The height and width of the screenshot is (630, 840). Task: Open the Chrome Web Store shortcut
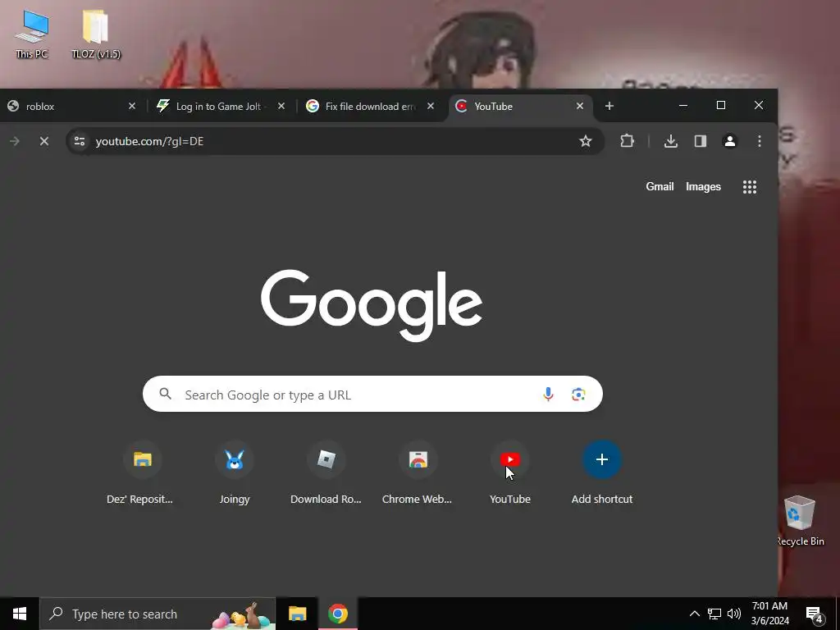[418, 472]
